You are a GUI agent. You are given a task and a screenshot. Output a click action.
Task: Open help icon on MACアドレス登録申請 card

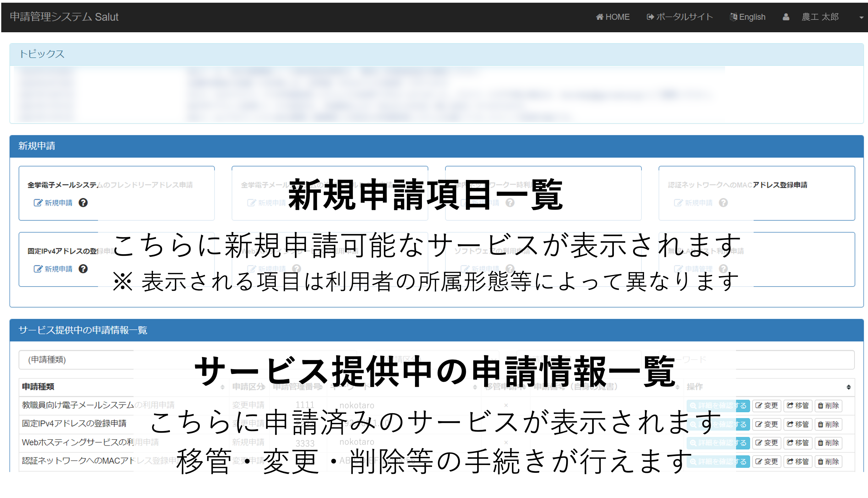pyautogui.click(x=723, y=203)
